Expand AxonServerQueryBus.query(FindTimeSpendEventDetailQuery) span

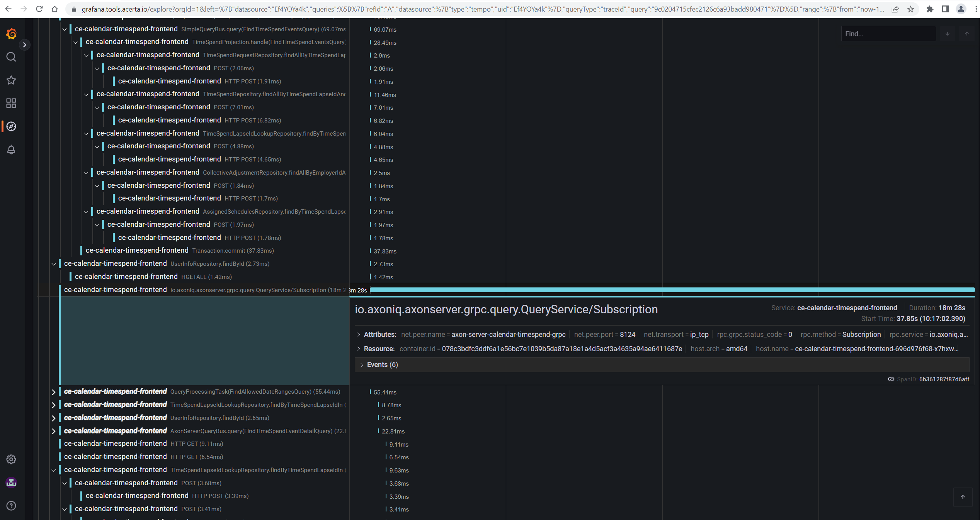click(x=54, y=431)
